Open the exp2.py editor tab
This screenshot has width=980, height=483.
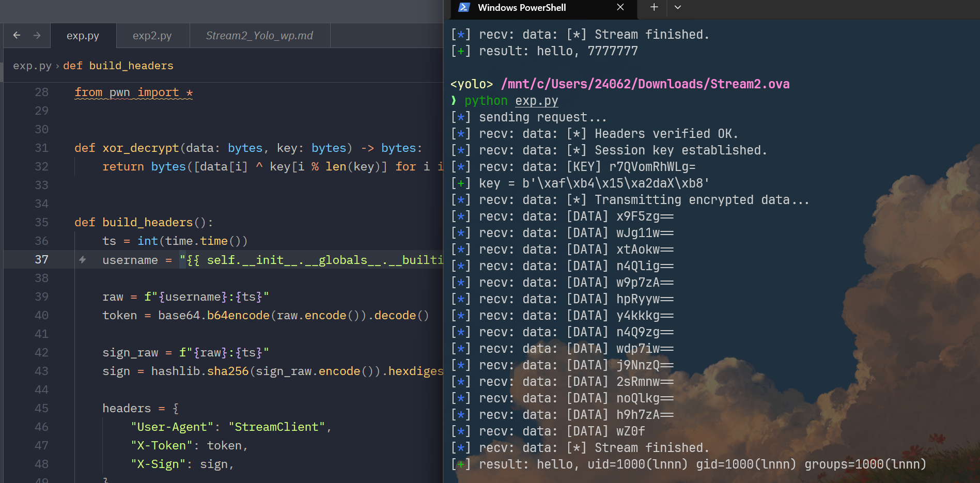coord(152,36)
